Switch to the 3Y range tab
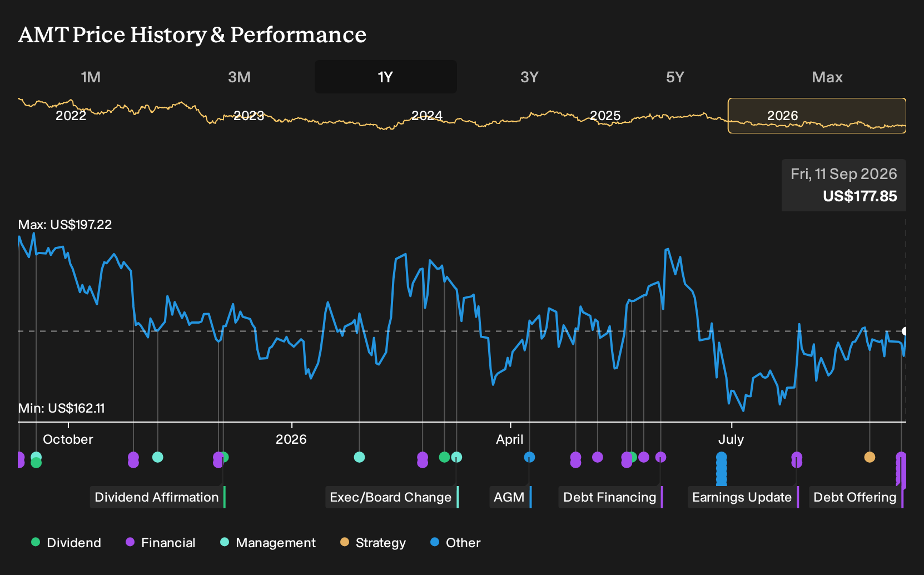Viewport: 924px width, 575px height. click(x=529, y=77)
